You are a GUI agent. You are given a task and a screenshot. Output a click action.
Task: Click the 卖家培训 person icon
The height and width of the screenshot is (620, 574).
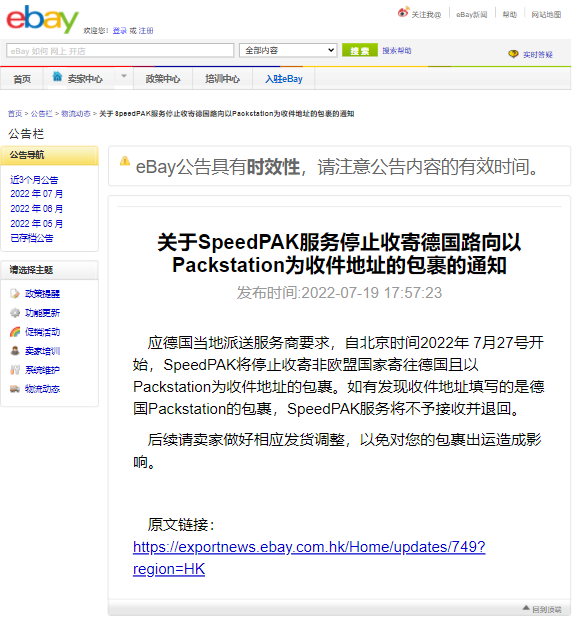click(x=15, y=351)
